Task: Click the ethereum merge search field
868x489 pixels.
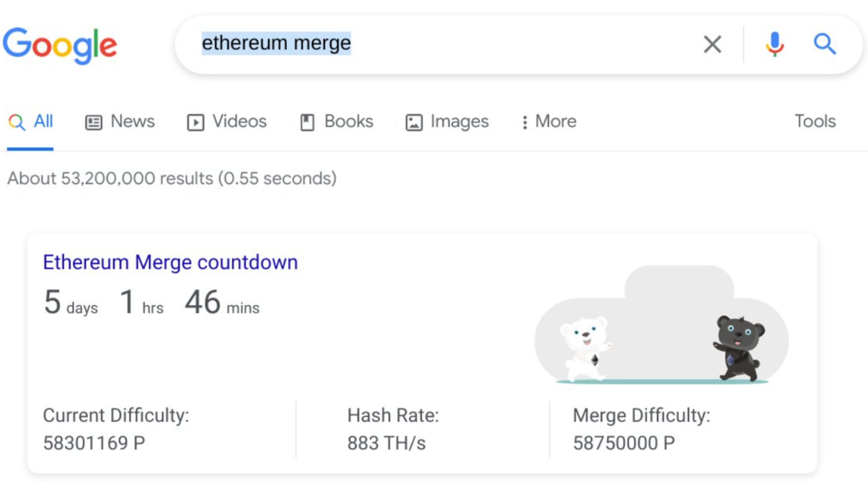Action: [x=441, y=44]
